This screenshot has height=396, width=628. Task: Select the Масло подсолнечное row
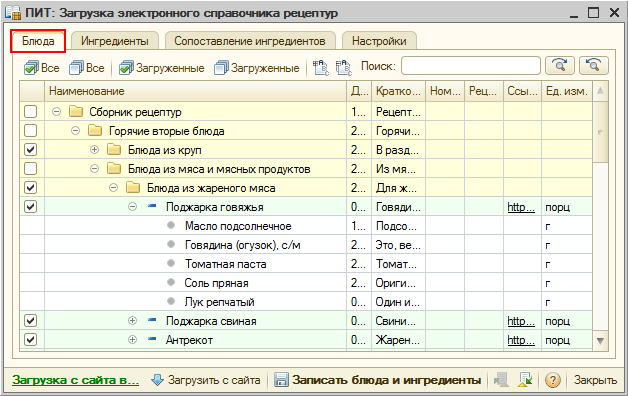click(x=306, y=225)
